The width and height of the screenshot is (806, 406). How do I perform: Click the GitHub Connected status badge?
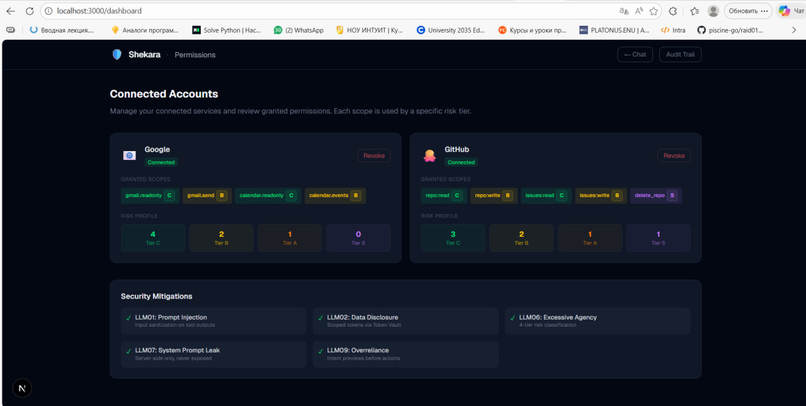461,162
